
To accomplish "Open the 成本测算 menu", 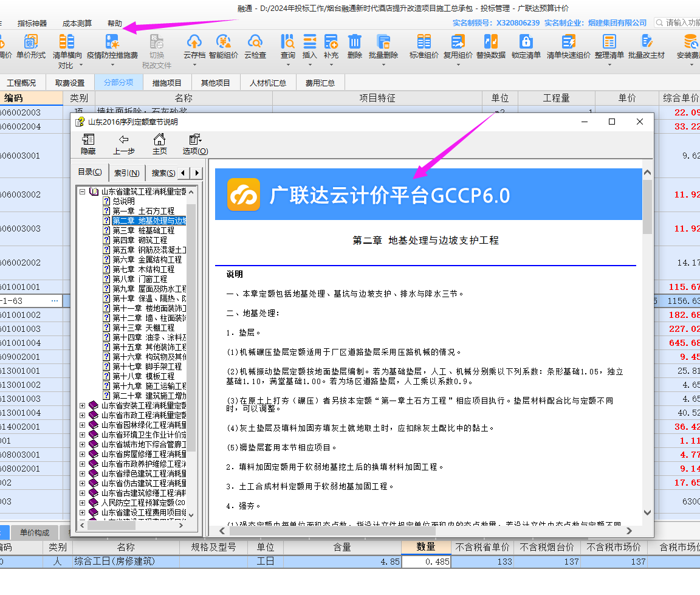I will [x=77, y=23].
